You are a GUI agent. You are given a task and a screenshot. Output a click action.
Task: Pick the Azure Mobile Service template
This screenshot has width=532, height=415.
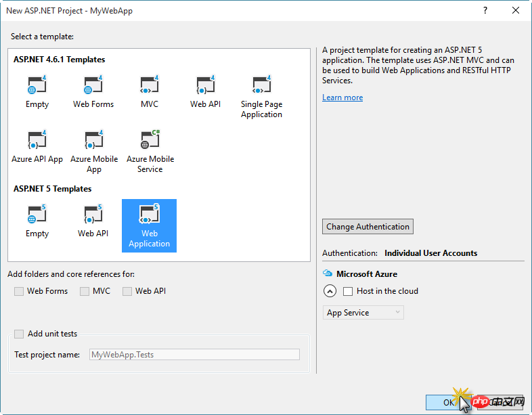point(150,152)
